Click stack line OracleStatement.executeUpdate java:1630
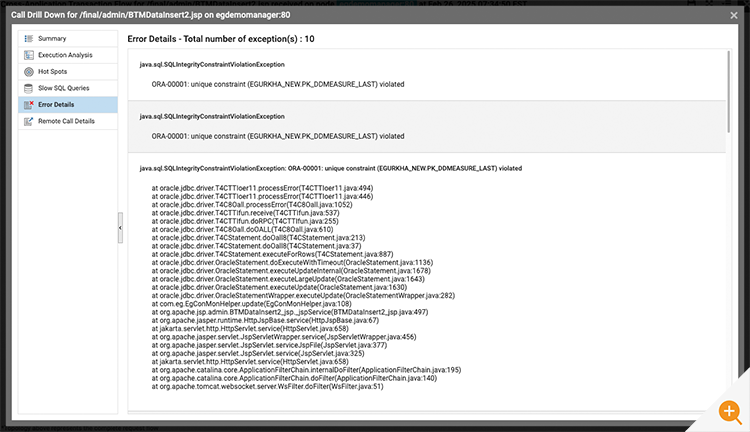 [x=279, y=288]
